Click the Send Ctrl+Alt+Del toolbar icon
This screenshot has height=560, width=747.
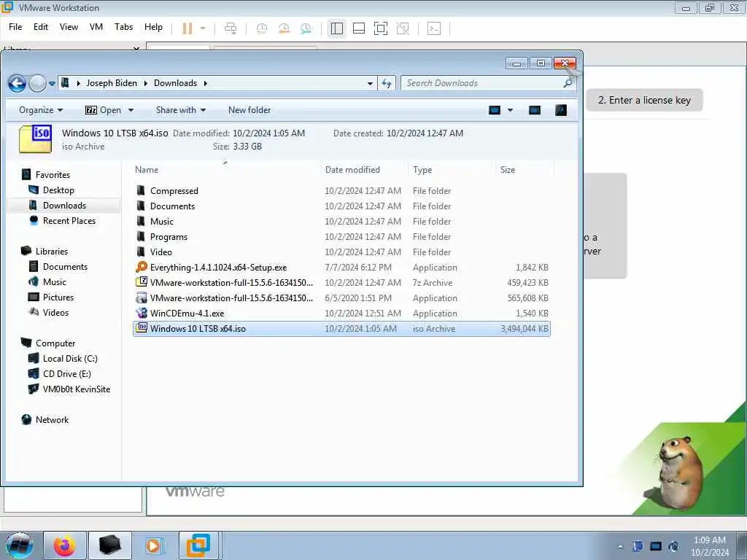tap(231, 28)
